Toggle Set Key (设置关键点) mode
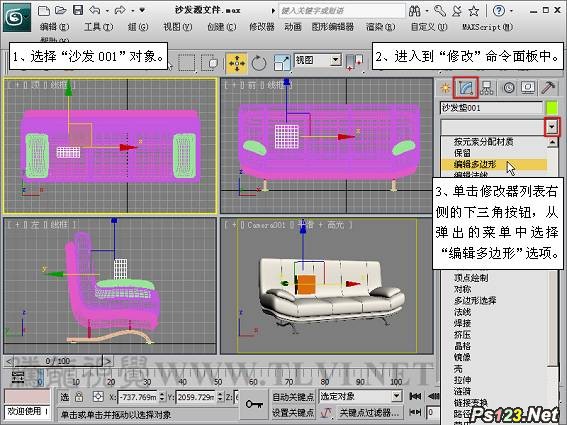Image resolution: width=567 pixels, height=425 pixels. 293,412
